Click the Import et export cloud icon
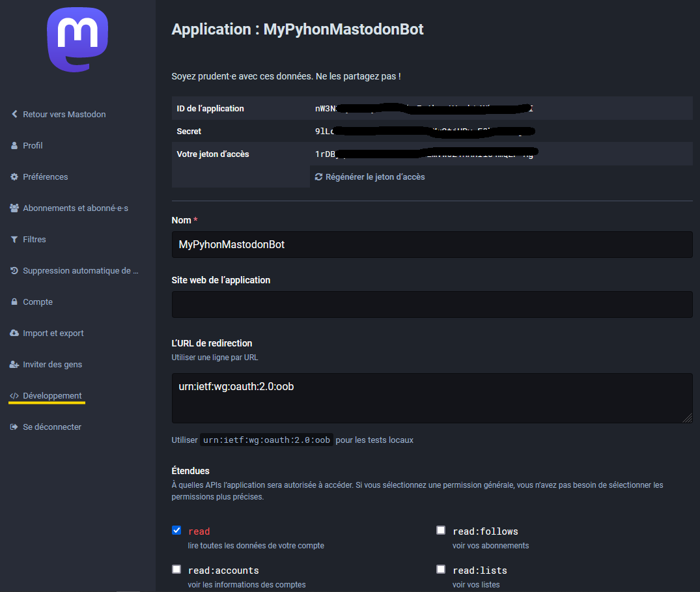 coord(14,333)
